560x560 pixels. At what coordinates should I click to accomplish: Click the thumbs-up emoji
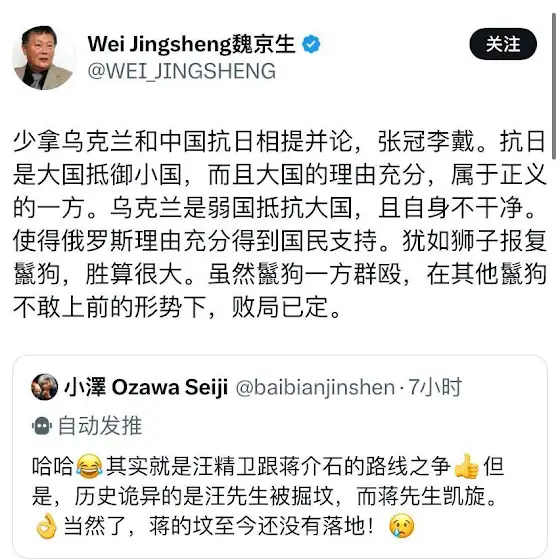[x=466, y=465]
